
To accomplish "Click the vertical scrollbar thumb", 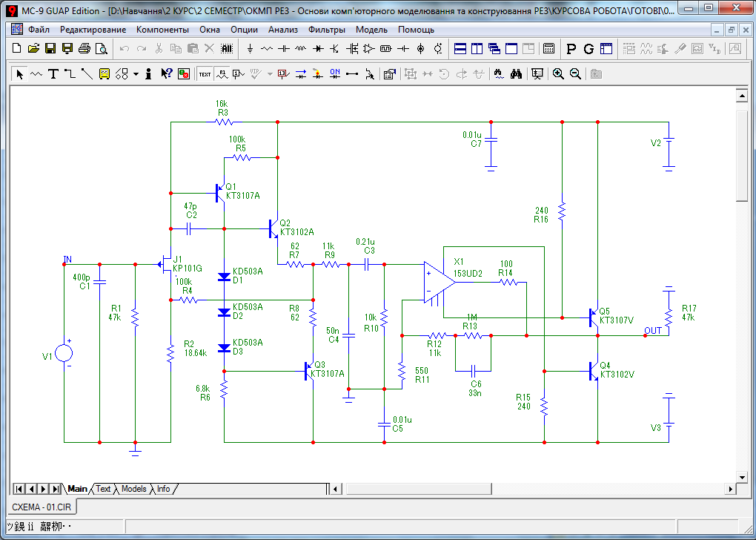I will (x=742, y=155).
